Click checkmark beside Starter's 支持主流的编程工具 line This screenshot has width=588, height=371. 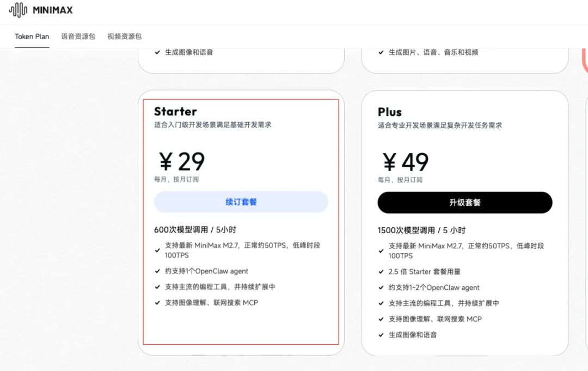[157, 287]
